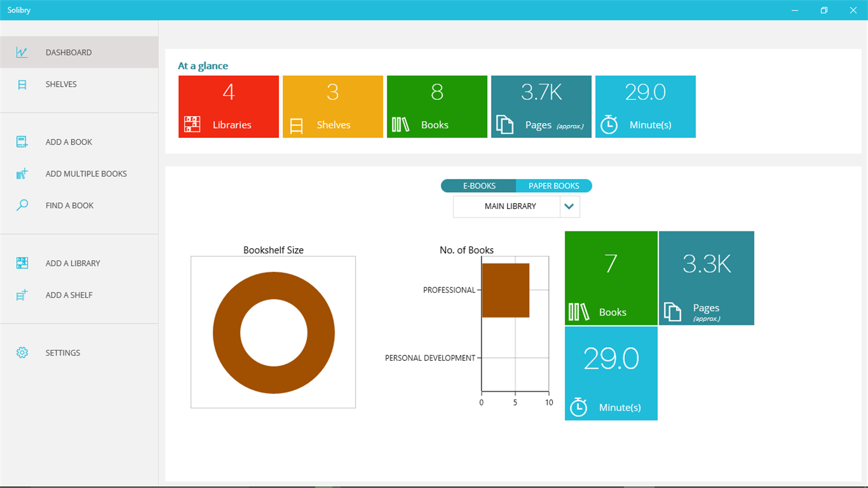Click the Add a Book icon
The height and width of the screenshot is (488, 868).
22,142
